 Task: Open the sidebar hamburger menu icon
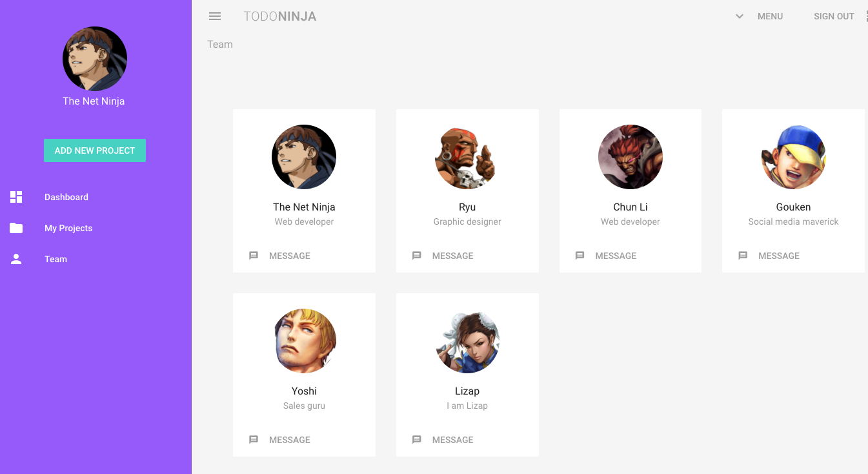tap(214, 16)
